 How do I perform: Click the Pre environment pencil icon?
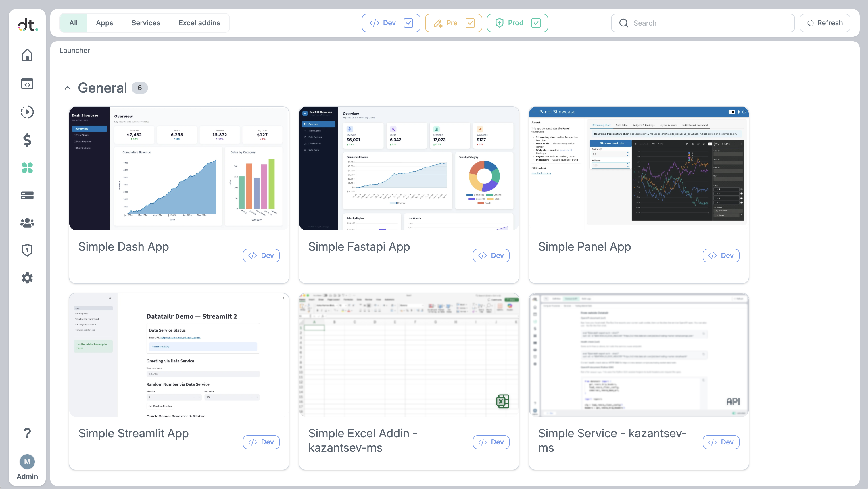point(438,23)
